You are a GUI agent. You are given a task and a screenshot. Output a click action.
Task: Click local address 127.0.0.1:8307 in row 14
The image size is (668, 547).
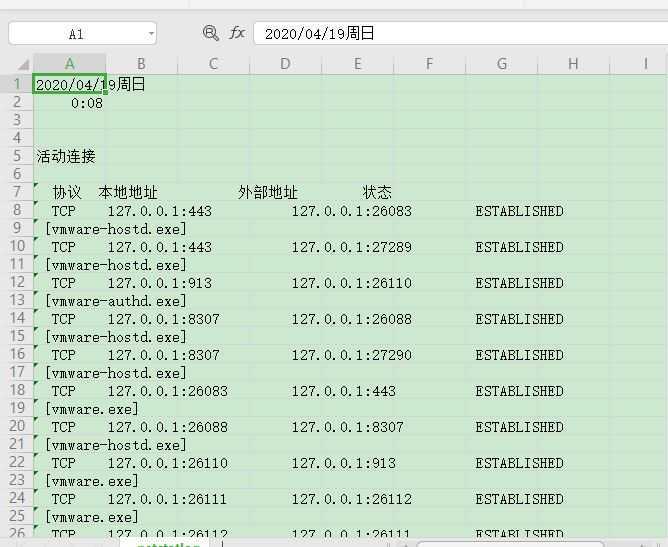click(x=164, y=319)
